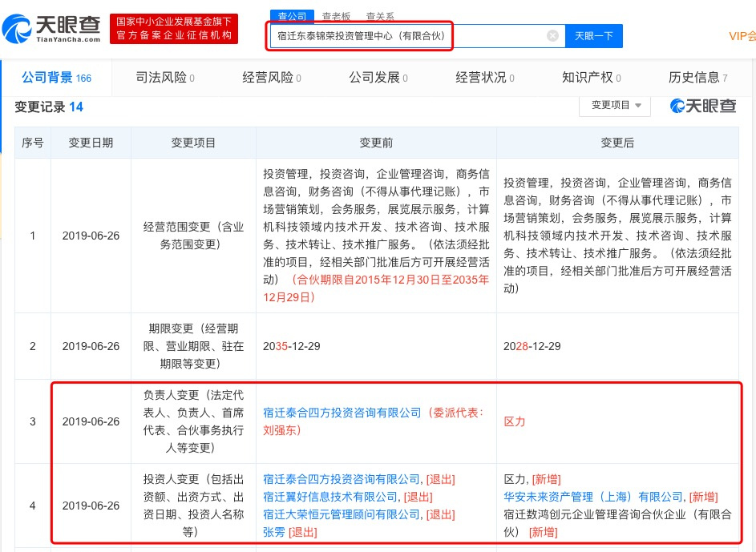The height and width of the screenshot is (552, 756).
Task: Click the TianYanCha logo icon
Action: 17,29
